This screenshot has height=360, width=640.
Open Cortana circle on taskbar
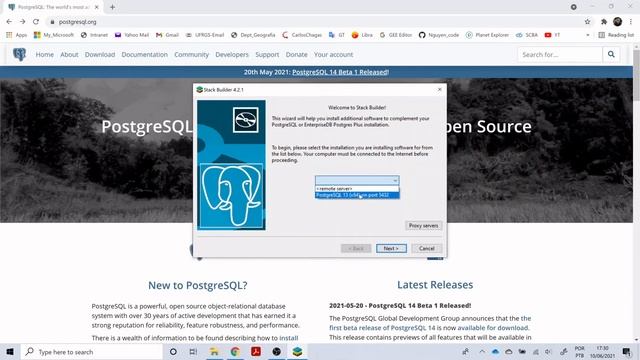173,352
